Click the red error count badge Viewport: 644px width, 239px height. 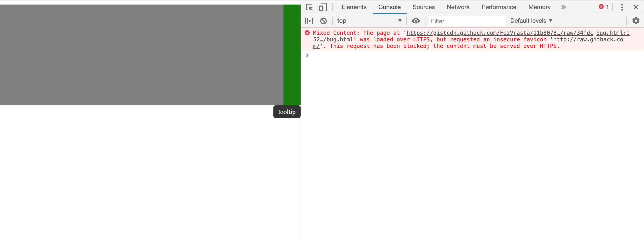tap(604, 7)
